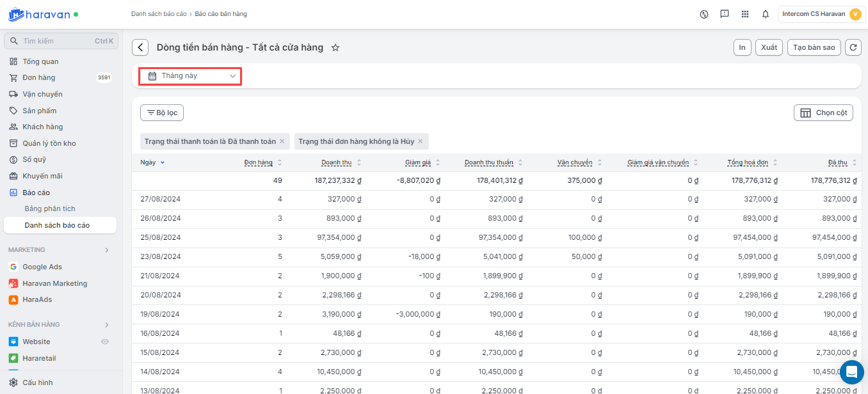Viewport: 868px width, 394px height.
Task: Toggle Website channel eye visibility icon
Action: pyautogui.click(x=105, y=342)
